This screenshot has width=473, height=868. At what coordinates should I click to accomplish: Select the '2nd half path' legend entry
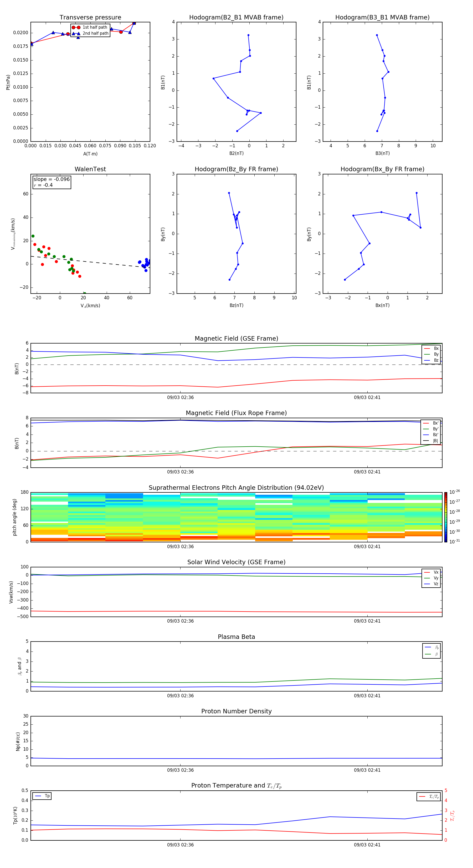point(90,33)
